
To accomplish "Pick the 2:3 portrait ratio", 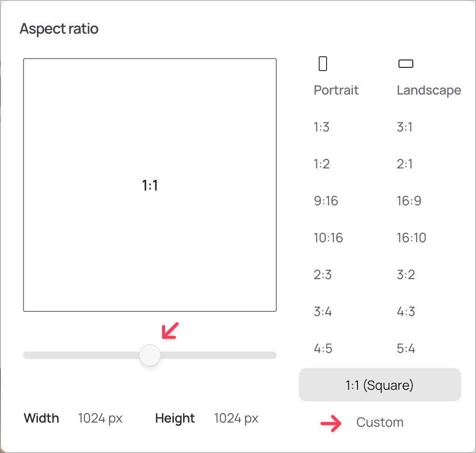I will (322, 274).
